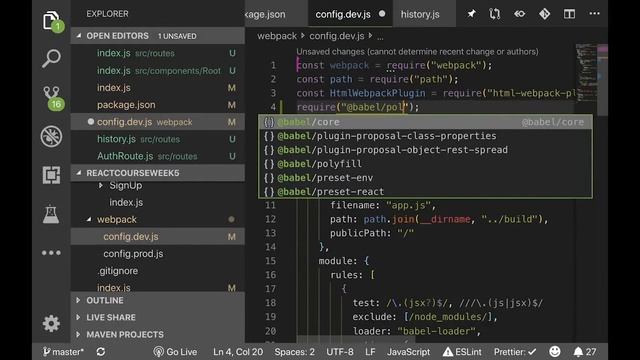
Task: Click the pin icon in editor toolbar
Action: [x=471, y=14]
